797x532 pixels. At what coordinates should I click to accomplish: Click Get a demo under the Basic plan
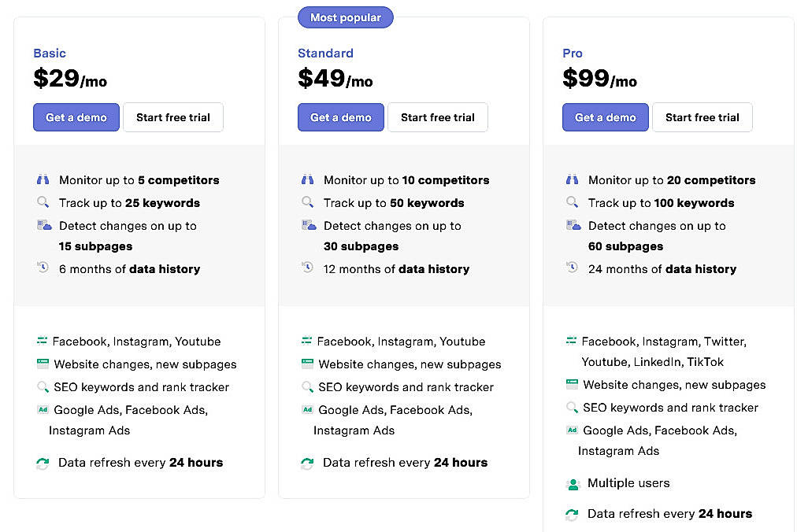pos(76,117)
